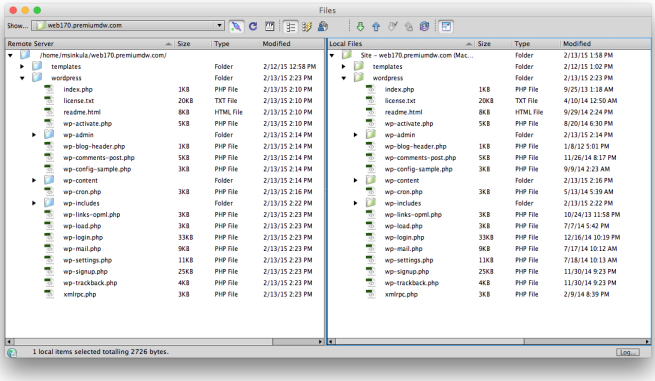Click local templates folder icon
The image size is (655, 381).
pos(358,66)
